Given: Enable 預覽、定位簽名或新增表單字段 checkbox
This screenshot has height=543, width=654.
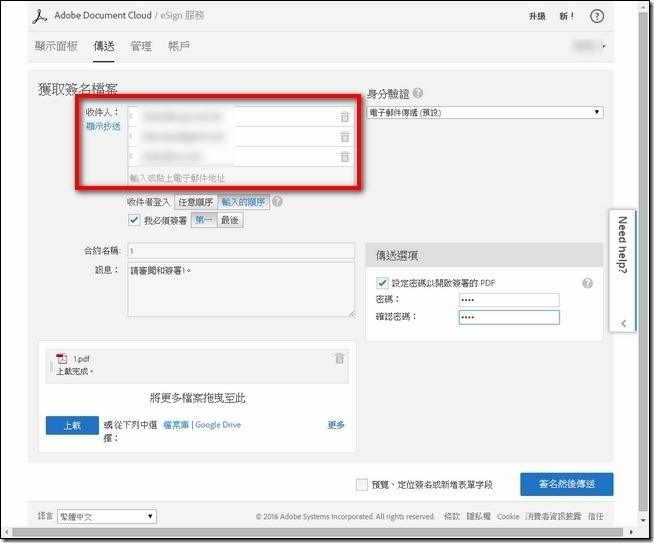Looking at the screenshot, I should tap(362, 484).
